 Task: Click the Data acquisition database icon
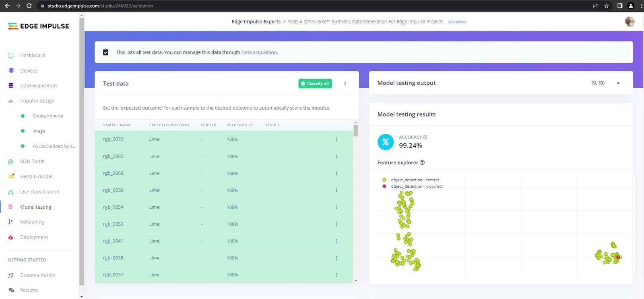(11, 85)
